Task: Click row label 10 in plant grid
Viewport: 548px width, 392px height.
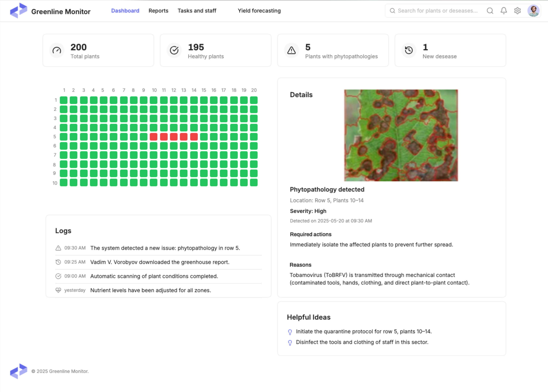Action: pos(55,183)
